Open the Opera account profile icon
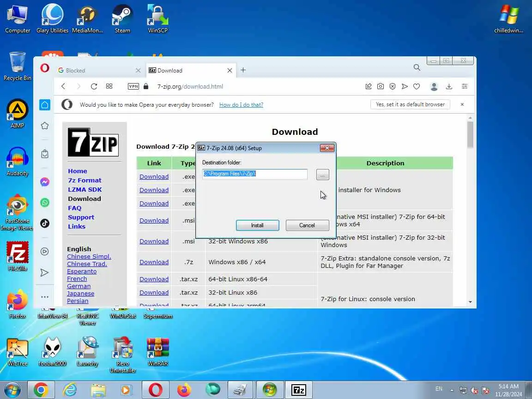532x399 pixels. (x=434, y=86)
